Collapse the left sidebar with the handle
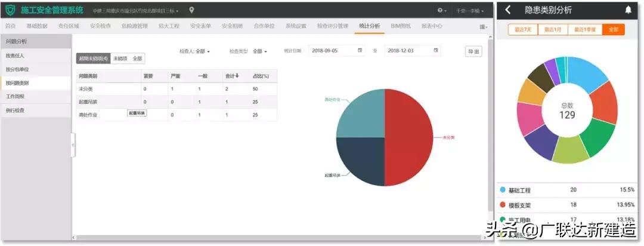644x246 pixels. 73,145
